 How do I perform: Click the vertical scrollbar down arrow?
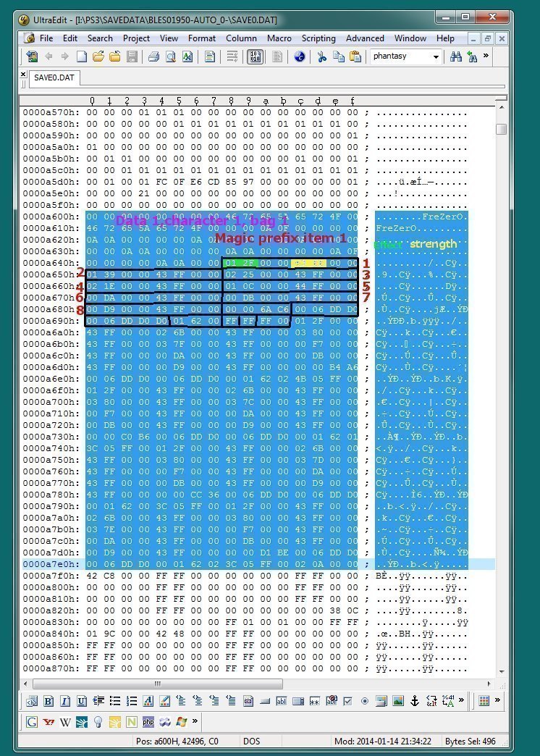pyautogui.click(x=502, y=671)
